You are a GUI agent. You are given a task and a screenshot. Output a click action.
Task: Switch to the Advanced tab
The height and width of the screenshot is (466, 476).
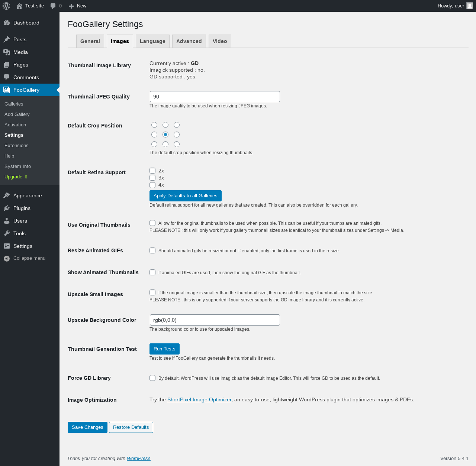point(189,41)
